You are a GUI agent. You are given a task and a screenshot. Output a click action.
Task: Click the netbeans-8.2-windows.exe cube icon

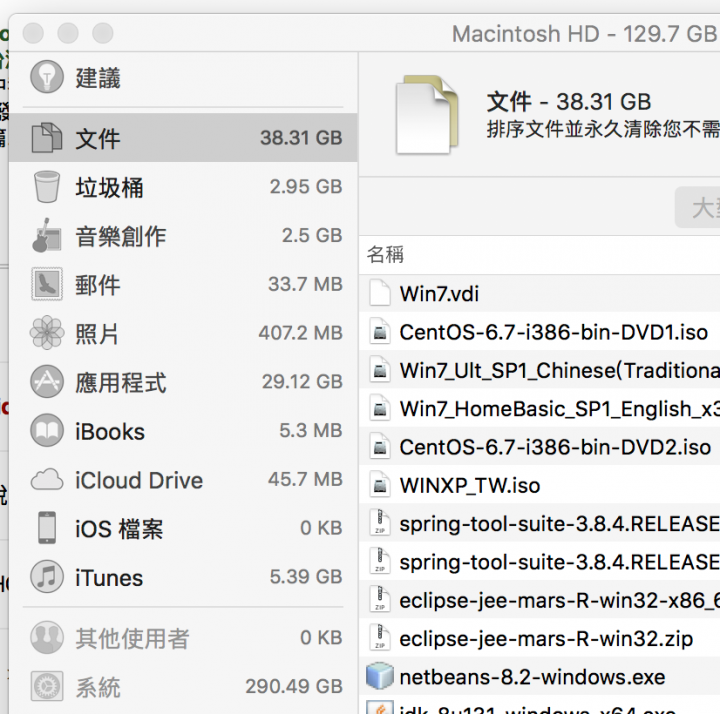380,676
